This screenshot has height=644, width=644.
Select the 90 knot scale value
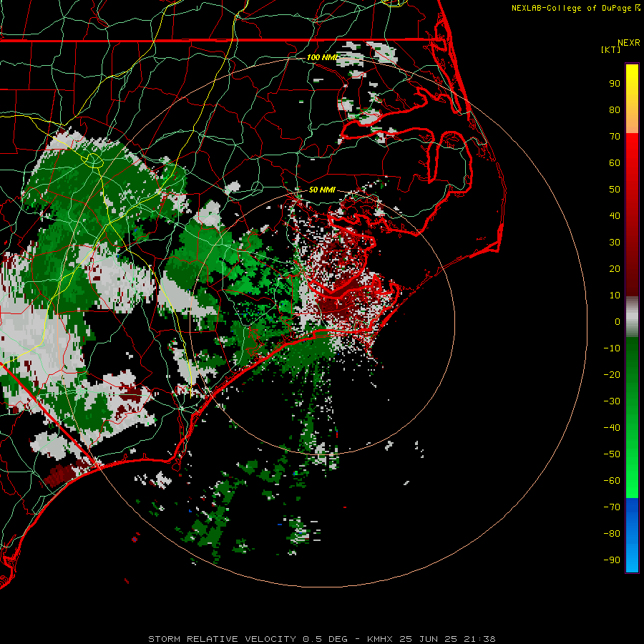[x=615, y=84]
